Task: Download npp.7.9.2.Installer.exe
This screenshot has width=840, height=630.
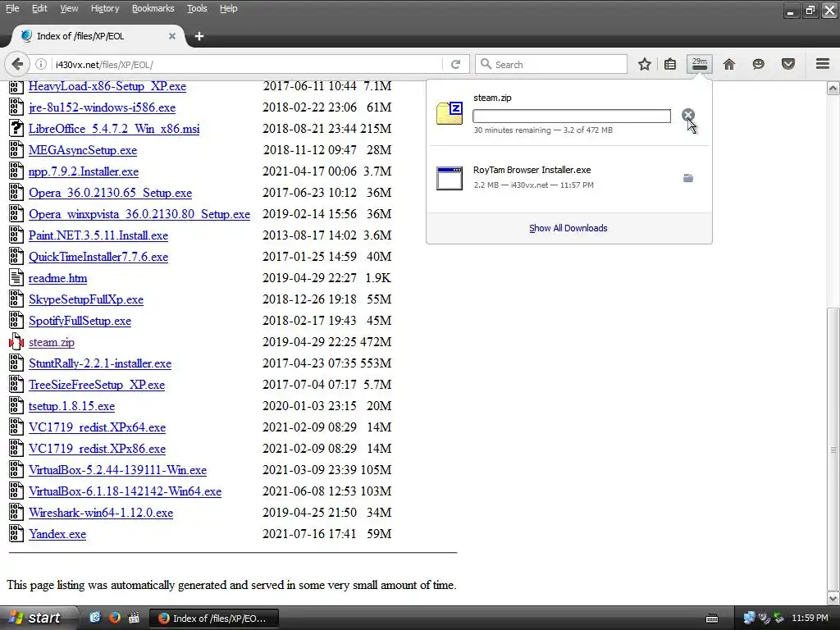Action: pos(84,171)
